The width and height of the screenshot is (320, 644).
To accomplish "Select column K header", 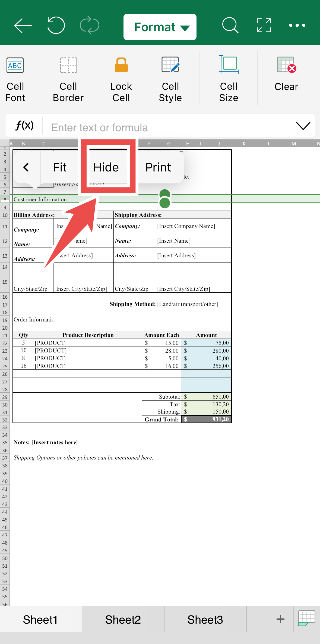I will pyautogui.click(x=244, y=143).
